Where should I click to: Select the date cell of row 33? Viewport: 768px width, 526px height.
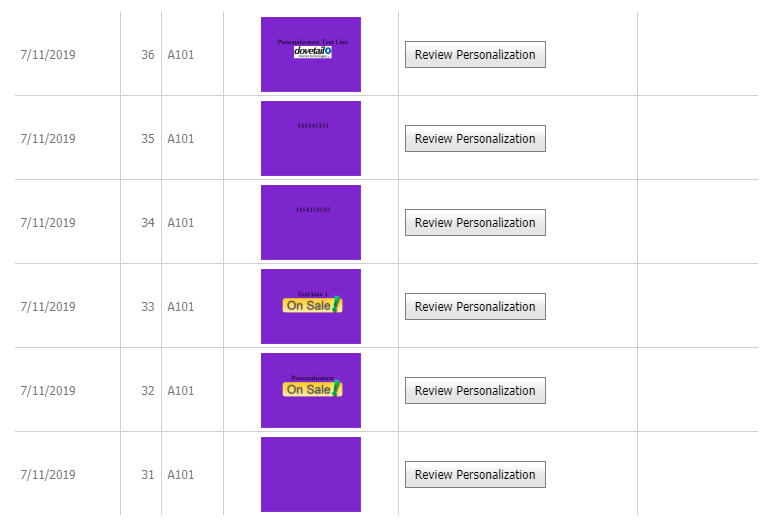click(48, 307)
